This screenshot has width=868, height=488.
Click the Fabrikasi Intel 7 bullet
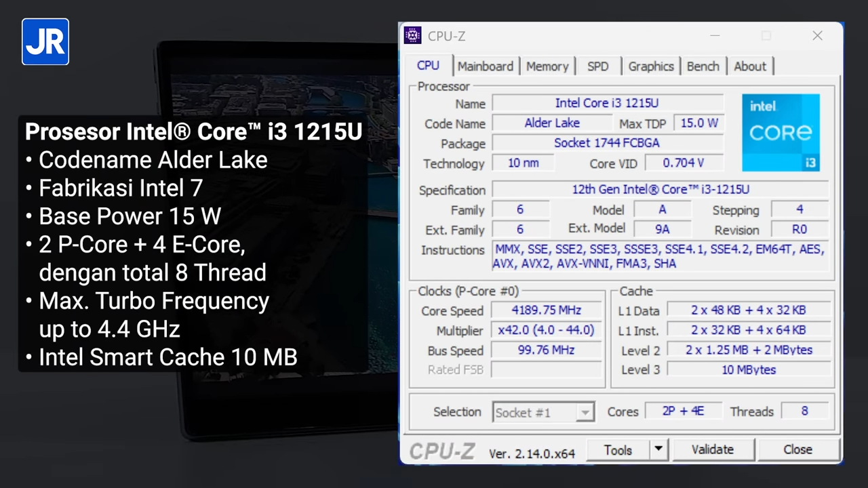click(x=114, y=188)
